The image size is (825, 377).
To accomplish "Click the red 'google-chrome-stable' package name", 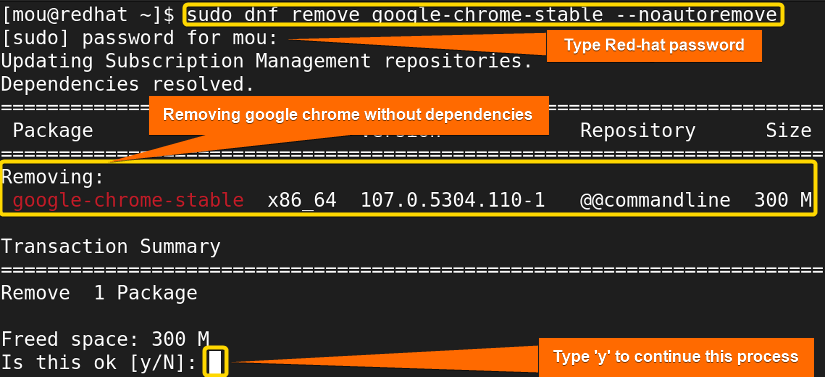I will point(128,200).
